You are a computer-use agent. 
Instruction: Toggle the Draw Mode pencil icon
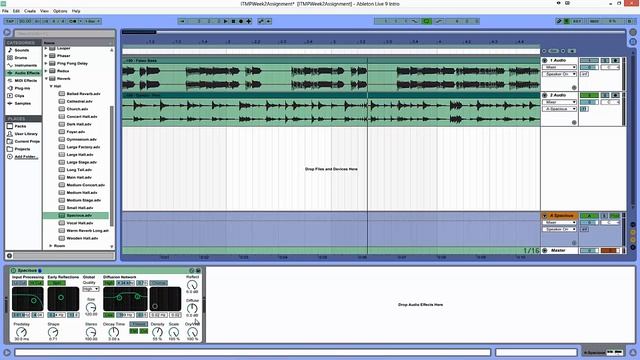(x=560, y=21)
